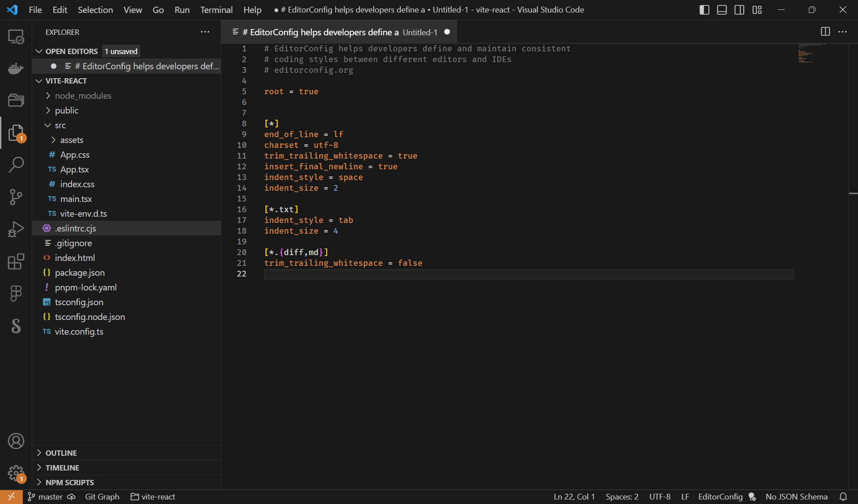
Task: Open Git Graph from status bar
Action: [x=102, y=497]
